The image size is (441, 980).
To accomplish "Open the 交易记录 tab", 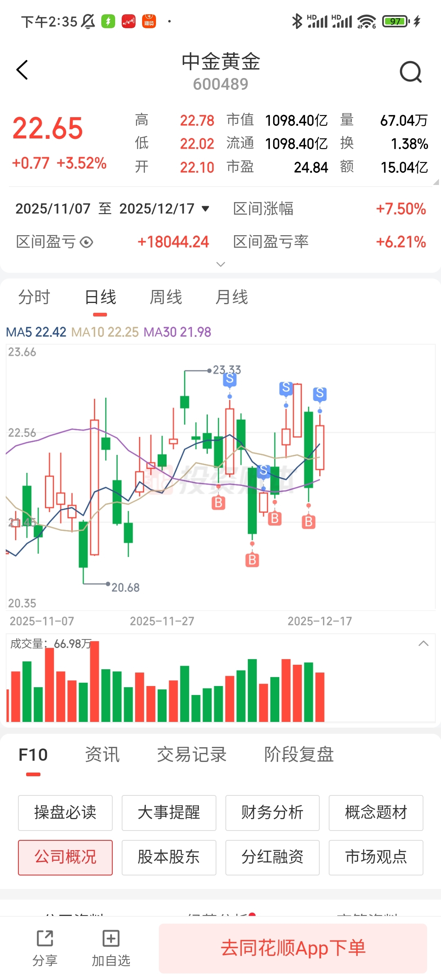I will point(192,755).
